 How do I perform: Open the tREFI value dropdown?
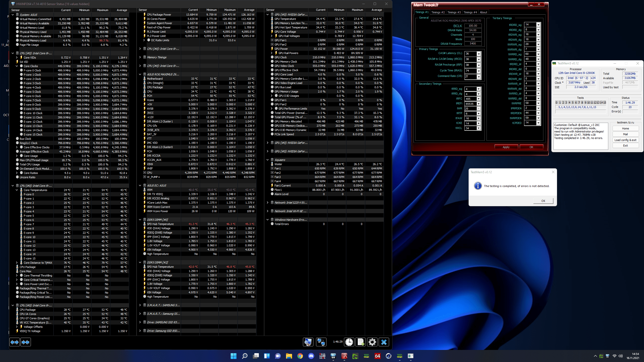479,104
